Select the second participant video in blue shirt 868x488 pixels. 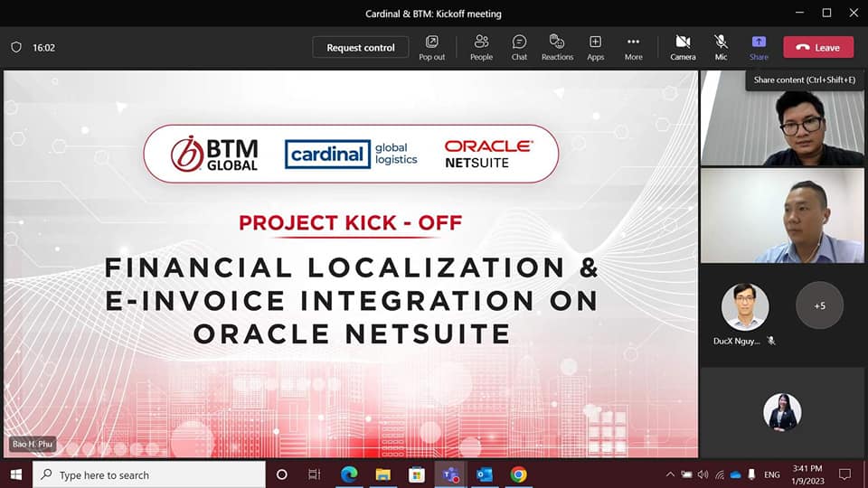tap(782, 216)
